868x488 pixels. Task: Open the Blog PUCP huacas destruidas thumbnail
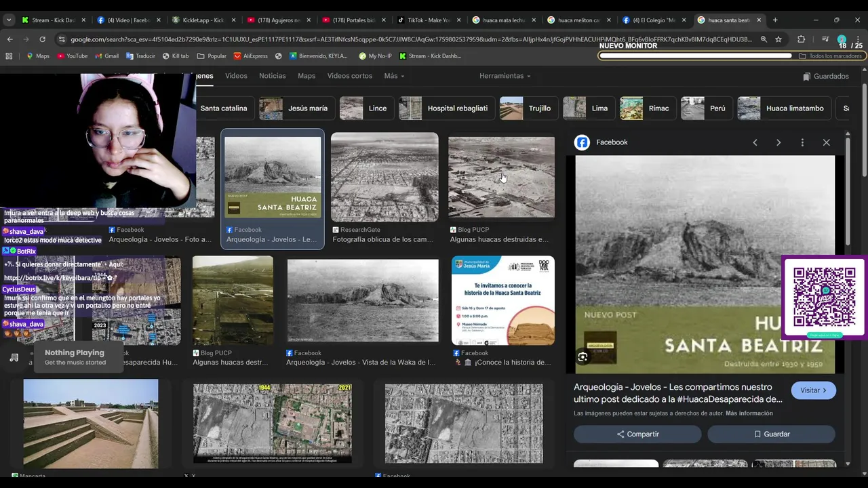point(502,177)
